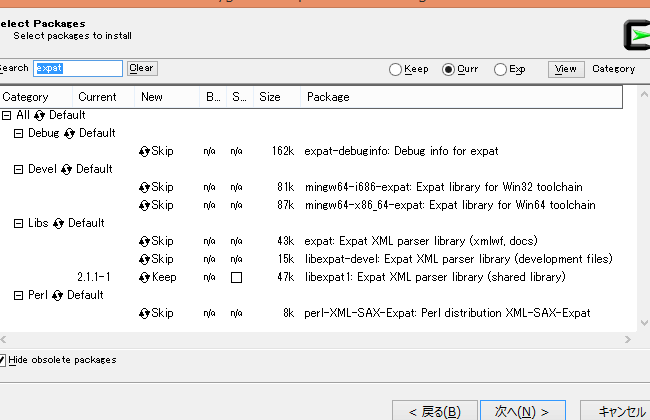Check the source box for libexpat1

237,277
